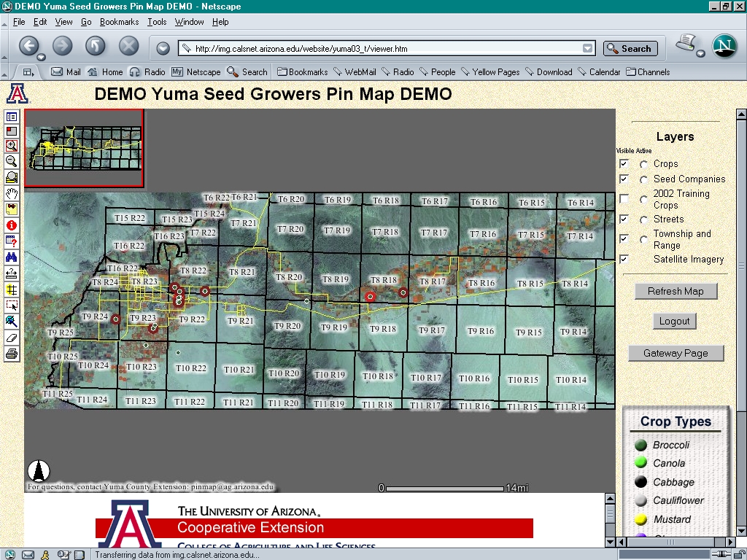Click the Gateway Page button
This screenshot has width=747, height=560.
point(676,354)
